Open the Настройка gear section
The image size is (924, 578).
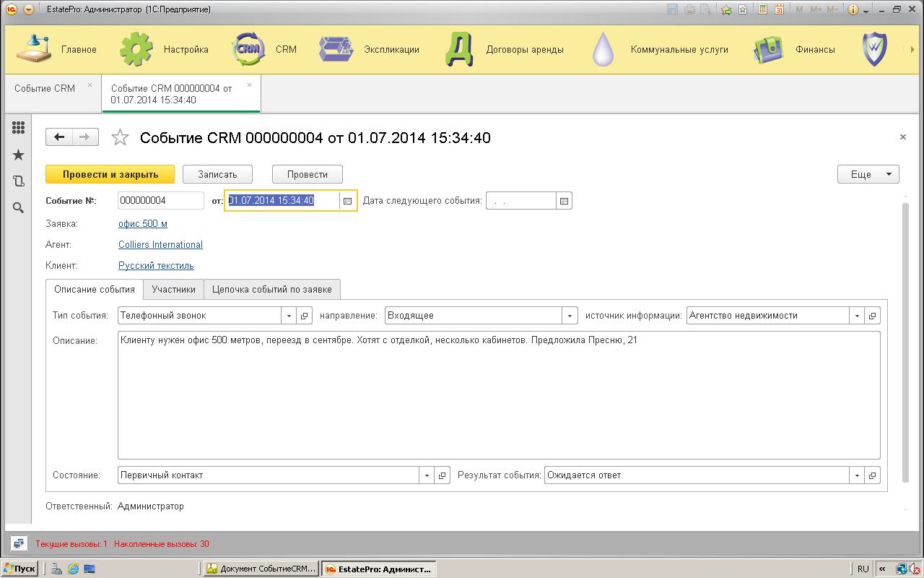click(x=164, y=49)
